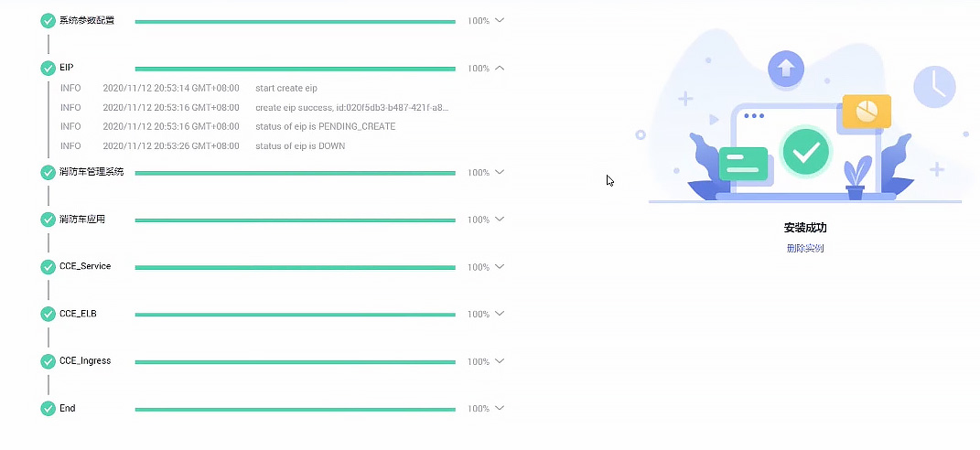980x450 pixels.
Task: Click the green check icon beside 系统参数配置
Action: [48, 21]
